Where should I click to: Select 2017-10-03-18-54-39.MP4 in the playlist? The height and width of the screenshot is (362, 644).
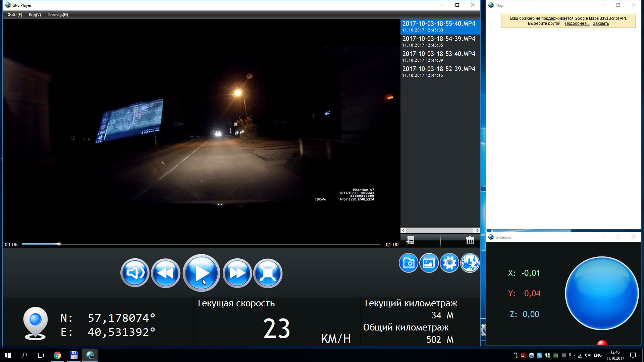438,41
